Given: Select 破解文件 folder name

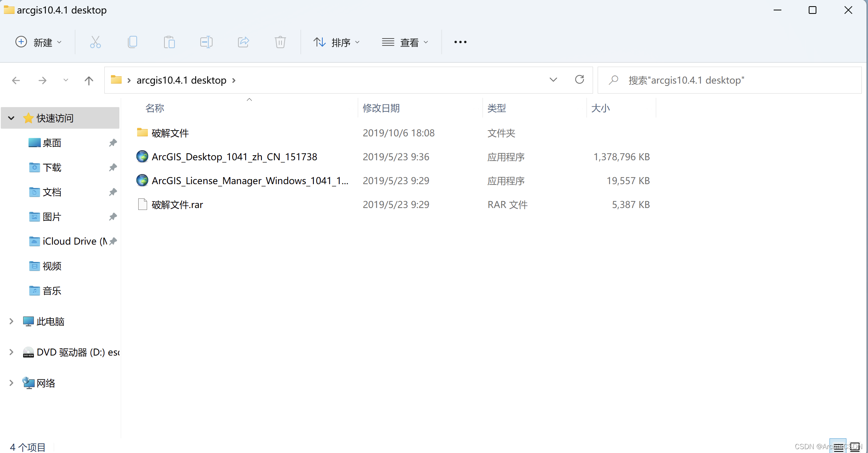Looking at the screenshot, I should pos(170,133).
